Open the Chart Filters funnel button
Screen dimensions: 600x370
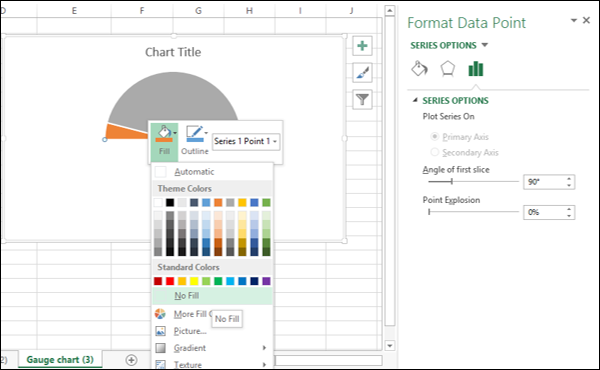pyautogui.click(x=362, y=99)
